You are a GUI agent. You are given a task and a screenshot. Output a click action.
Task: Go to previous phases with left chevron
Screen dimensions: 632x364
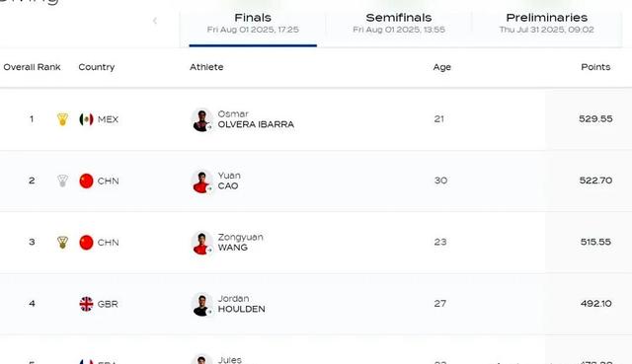(x=155, y=21)
